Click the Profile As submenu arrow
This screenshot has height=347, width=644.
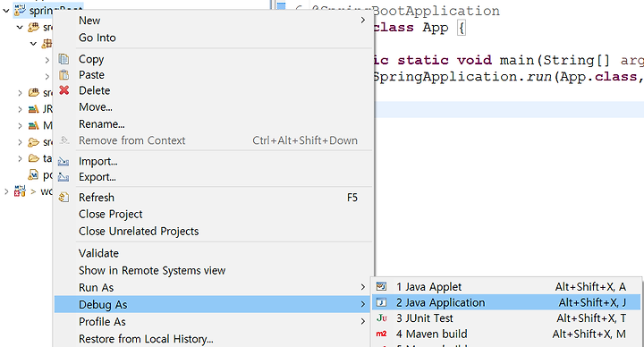(362, 321)
